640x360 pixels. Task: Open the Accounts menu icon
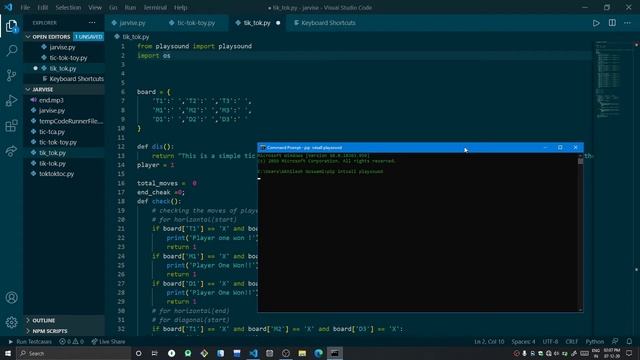(11, 298)
